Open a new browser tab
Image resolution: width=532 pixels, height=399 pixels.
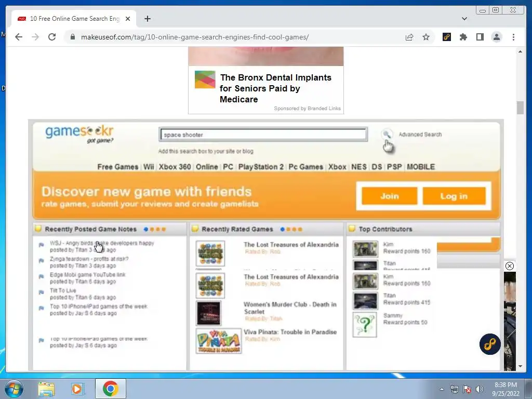tap(147, 19)
